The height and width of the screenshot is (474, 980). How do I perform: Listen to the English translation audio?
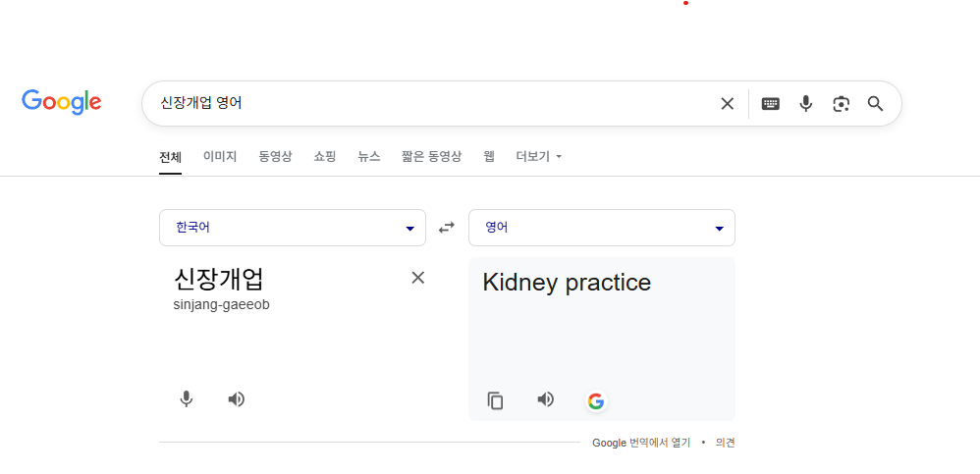[x=546, y=399]
